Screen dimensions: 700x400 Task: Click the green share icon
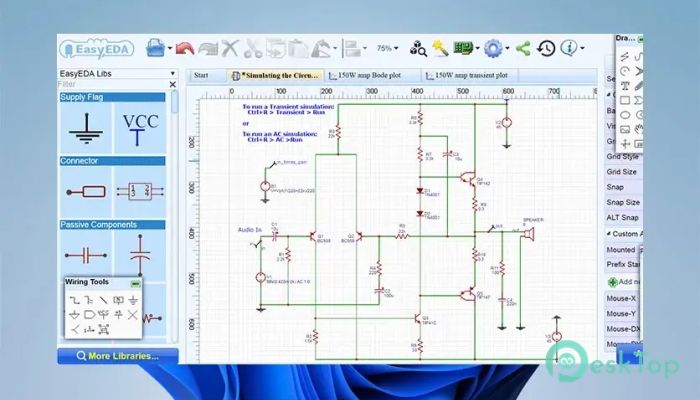coord(523,48)
